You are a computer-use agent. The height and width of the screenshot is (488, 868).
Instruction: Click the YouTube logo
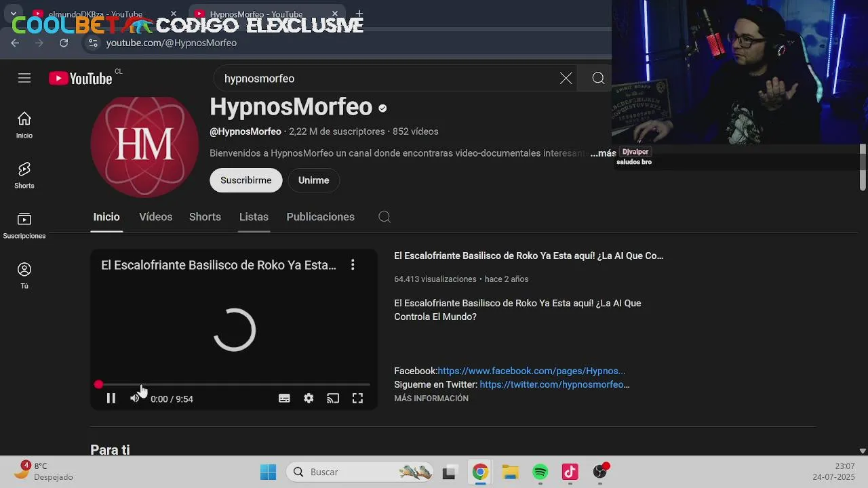point(80,79)
